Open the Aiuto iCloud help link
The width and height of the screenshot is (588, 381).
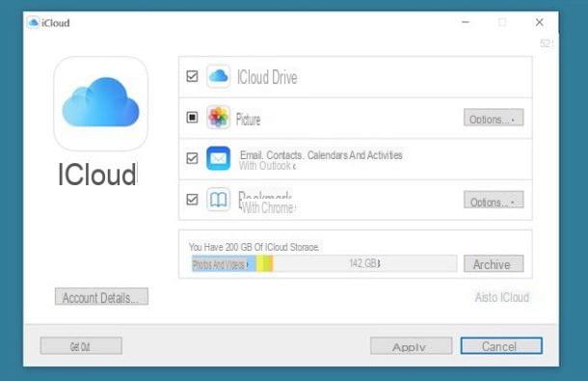pyautogui.click(x=502, y=297)
